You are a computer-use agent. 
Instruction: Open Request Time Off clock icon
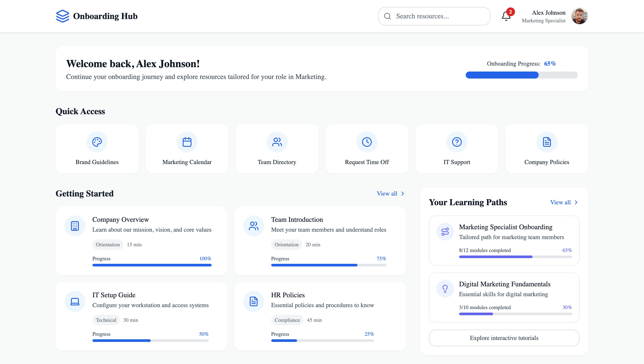point(367,142)
